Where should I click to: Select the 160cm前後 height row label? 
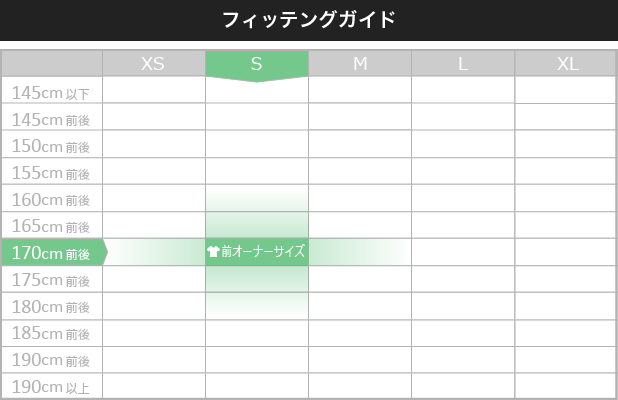[52, 198]
